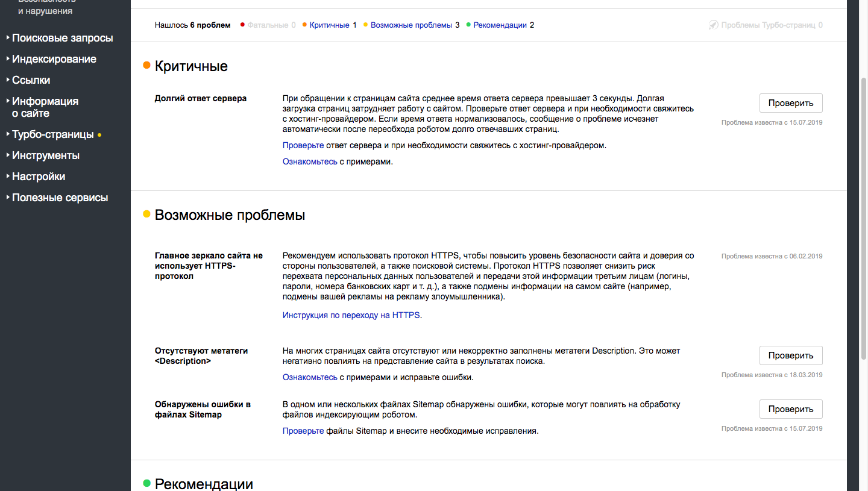Click the yellow notification dot next to Турбо-страницы
Image resolution: width=868 pixels, height=491 pixels.
point(99,135)
